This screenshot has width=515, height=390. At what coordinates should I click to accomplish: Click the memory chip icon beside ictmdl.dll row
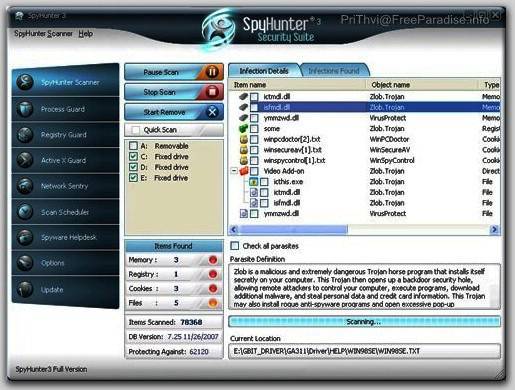click(x=243, y=96)
